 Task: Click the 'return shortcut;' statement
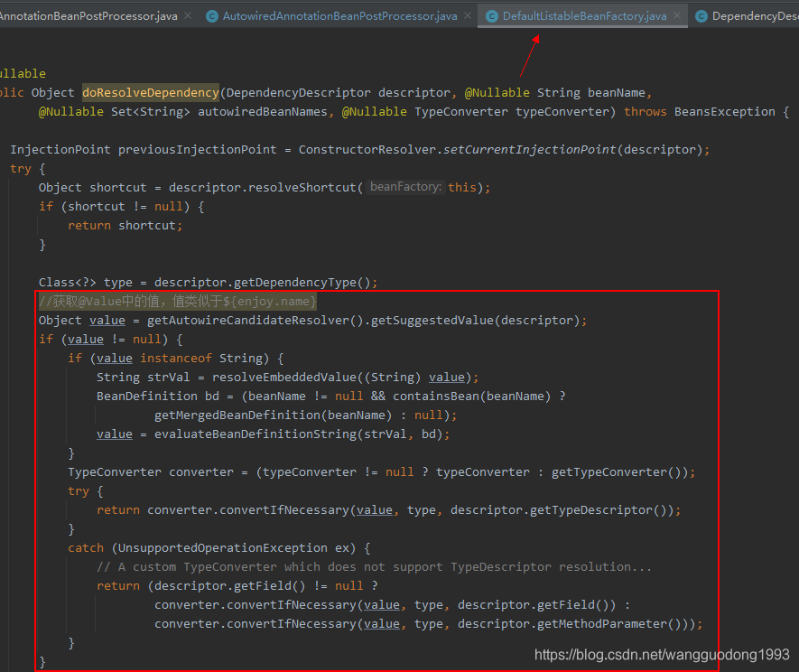125,225
